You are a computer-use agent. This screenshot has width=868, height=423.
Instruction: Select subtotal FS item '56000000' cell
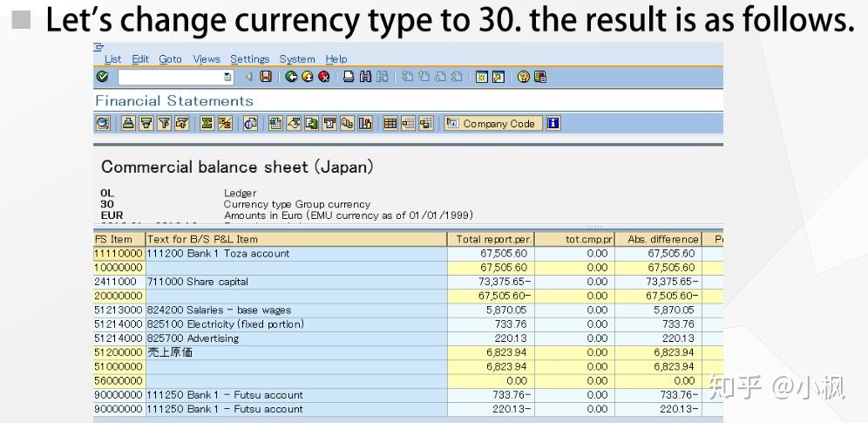pos(119,380)
